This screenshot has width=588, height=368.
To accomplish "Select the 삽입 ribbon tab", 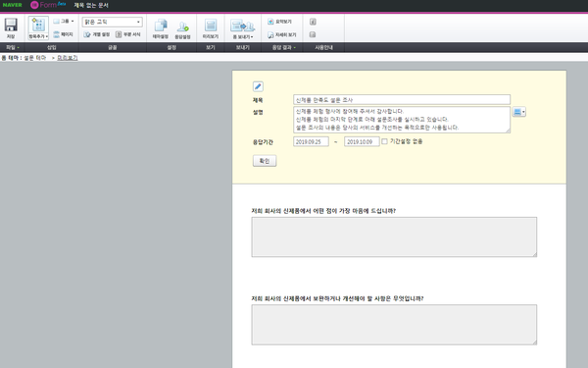I will tap(51, 47).
